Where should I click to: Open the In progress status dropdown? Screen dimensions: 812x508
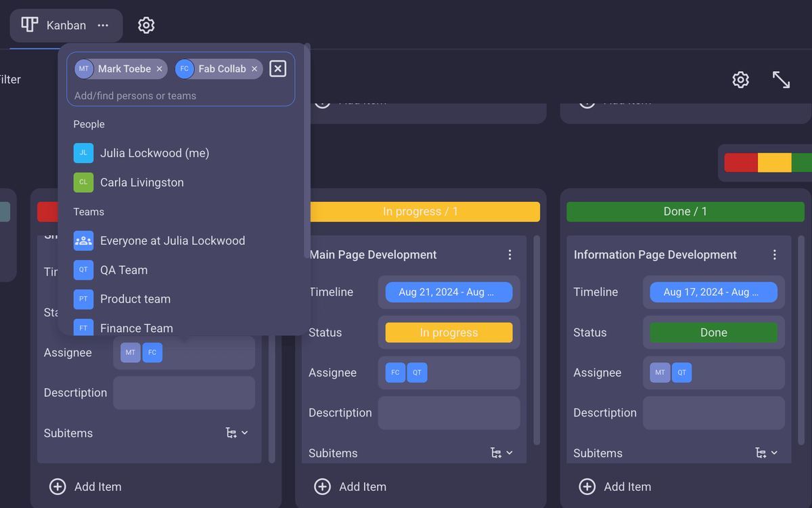tap(449, 333)
